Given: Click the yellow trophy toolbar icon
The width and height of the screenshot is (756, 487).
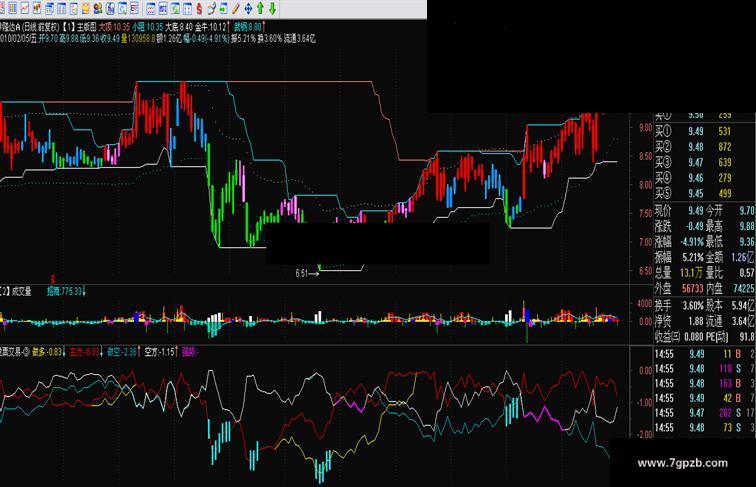Looking at the screenshot, I should click(86, 8).
